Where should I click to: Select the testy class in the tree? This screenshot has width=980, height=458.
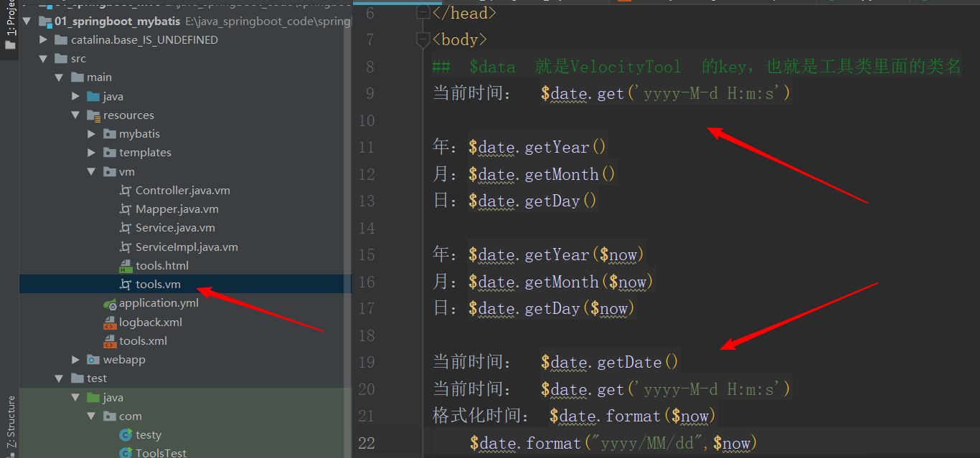coord(149,434)
